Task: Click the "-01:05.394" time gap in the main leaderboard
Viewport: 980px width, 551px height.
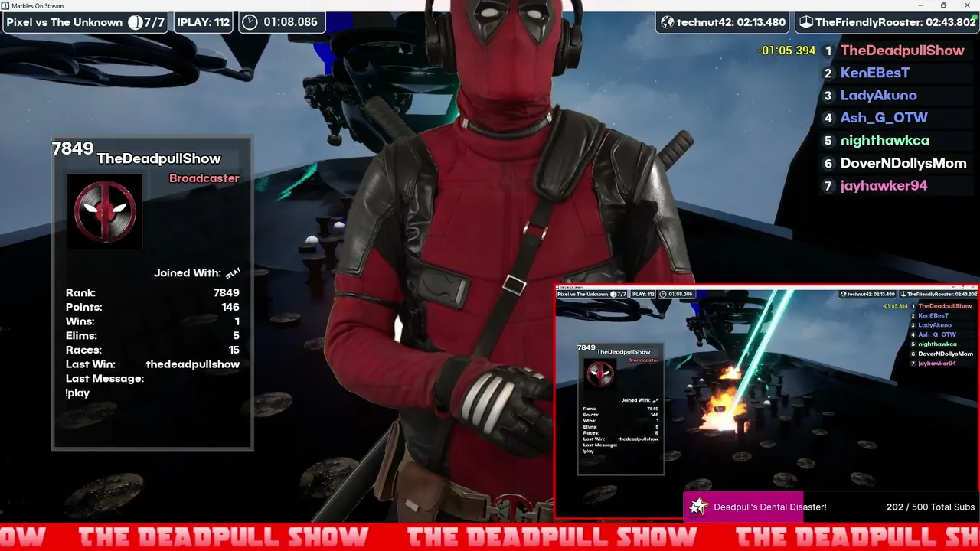Action: (x=786, y=51)
